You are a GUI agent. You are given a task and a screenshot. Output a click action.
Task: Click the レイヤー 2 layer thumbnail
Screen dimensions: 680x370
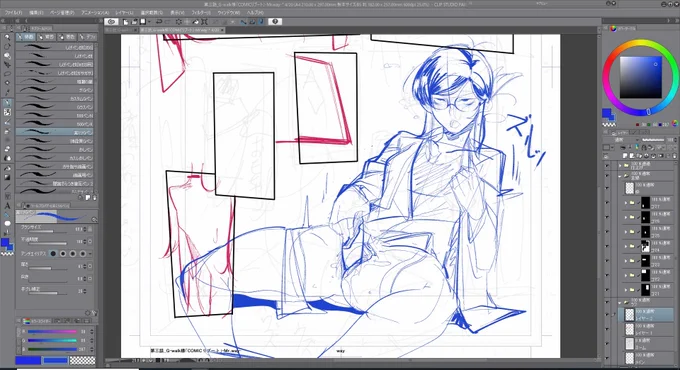[x=629, y=315]
